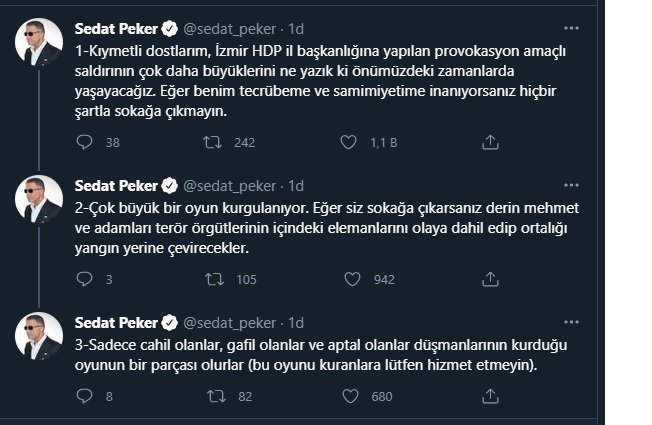The width and height of the screenshot is (652, 425).
Task: Like the first tweet with 1,1 B likes
Action: point(348,142)
